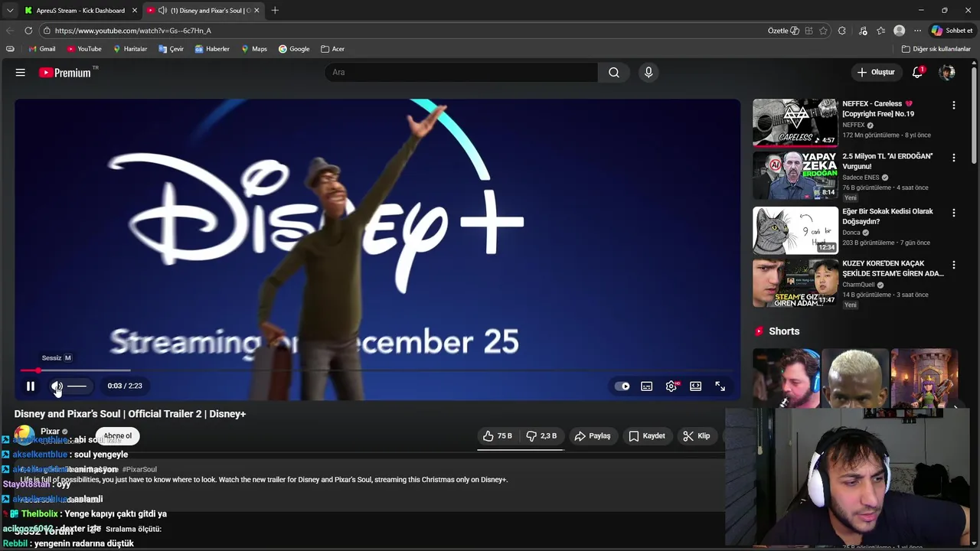980x551 pixels.
Task: Click the search magnifier button
Action: click(x=614, y=72)
